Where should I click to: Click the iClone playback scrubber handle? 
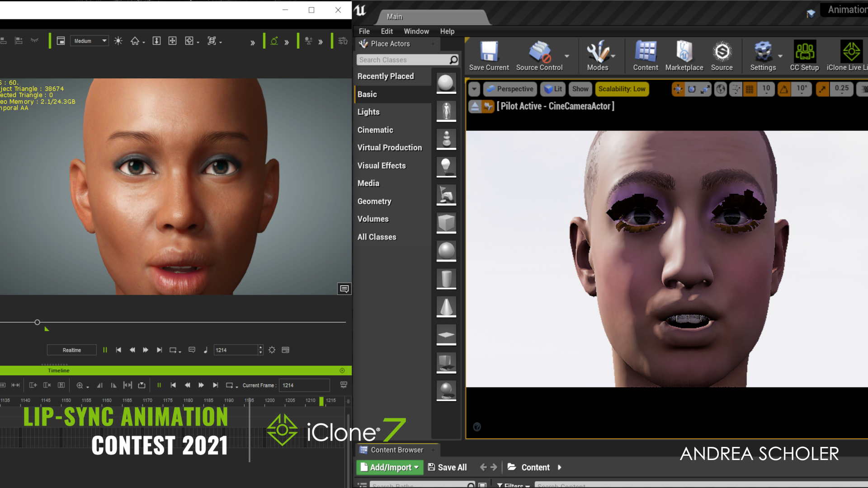[37, 322]
